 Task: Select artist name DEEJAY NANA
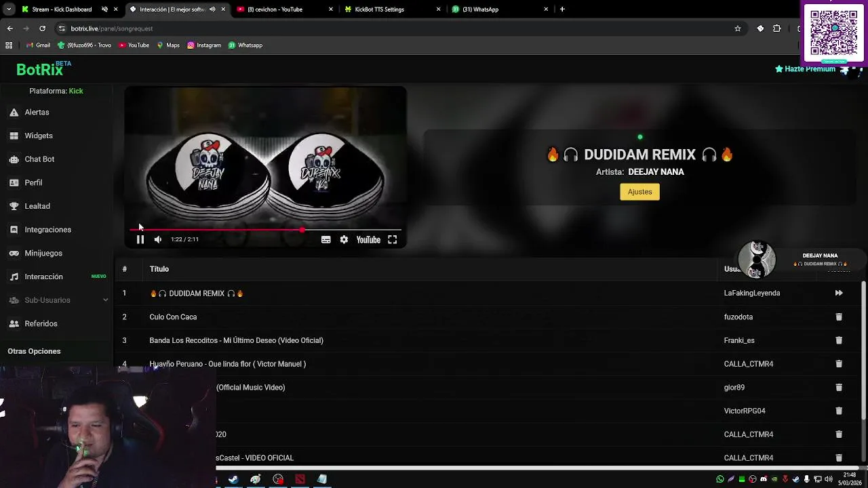coord(656,172)
